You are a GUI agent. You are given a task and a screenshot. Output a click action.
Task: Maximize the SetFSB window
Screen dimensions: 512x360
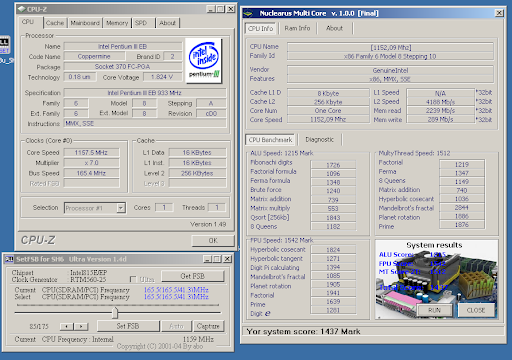[217, 259]
